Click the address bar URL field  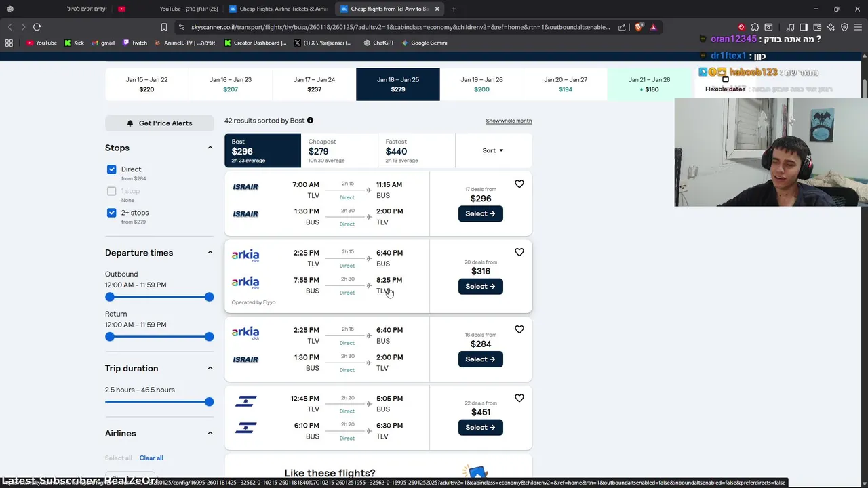pyautogui.click(x=400, y=27)
